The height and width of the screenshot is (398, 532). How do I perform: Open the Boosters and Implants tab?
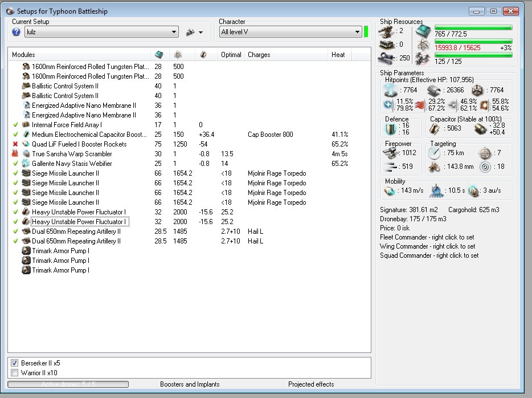(189, 384)
